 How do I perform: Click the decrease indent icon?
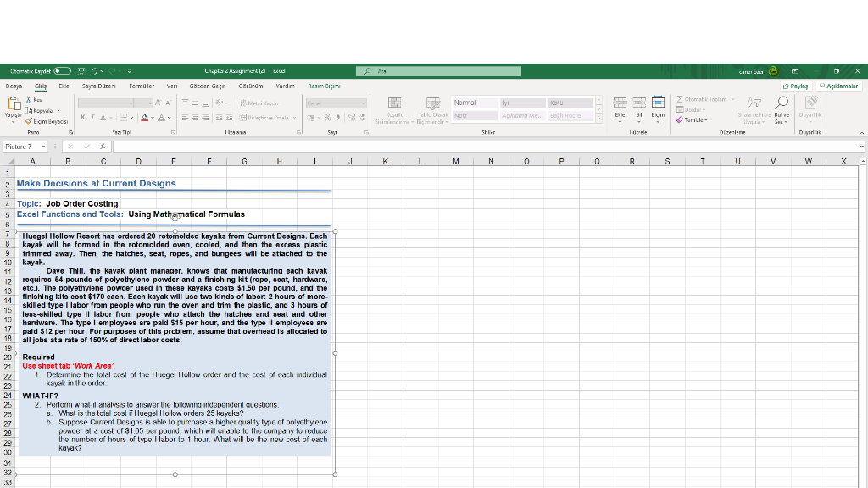coord(220,117)
